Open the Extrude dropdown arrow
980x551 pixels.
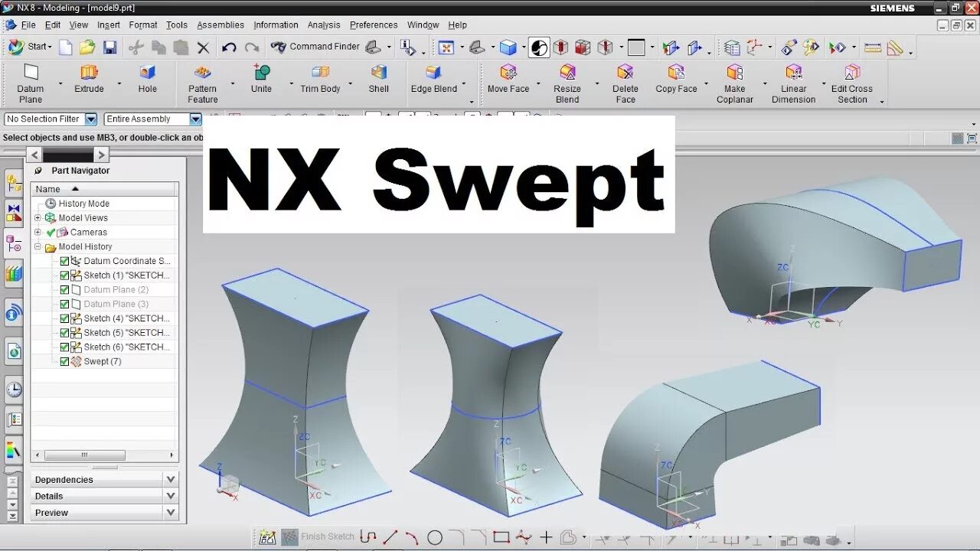(119, 83)
